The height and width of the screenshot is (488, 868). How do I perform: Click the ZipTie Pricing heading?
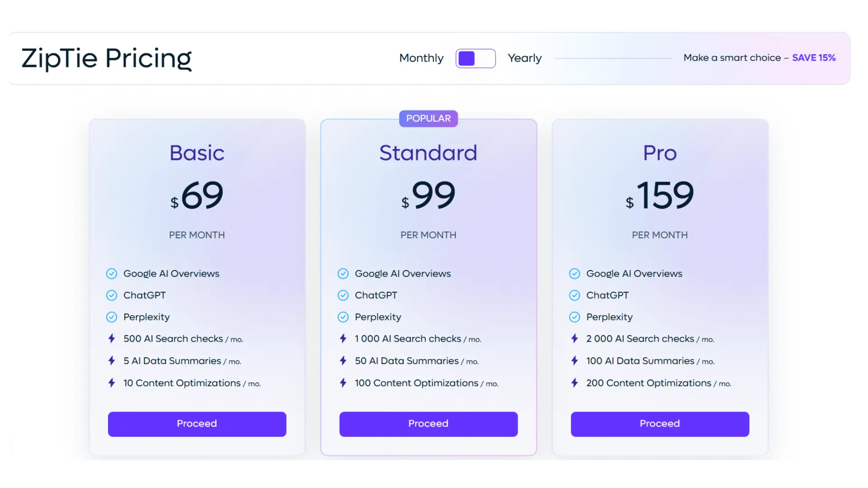[106, 58]
